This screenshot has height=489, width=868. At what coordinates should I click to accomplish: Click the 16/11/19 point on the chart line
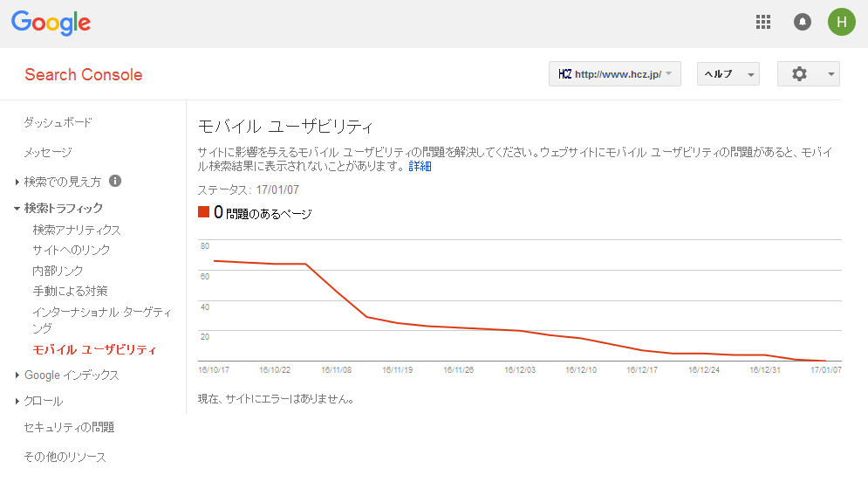tap(398, 323)
